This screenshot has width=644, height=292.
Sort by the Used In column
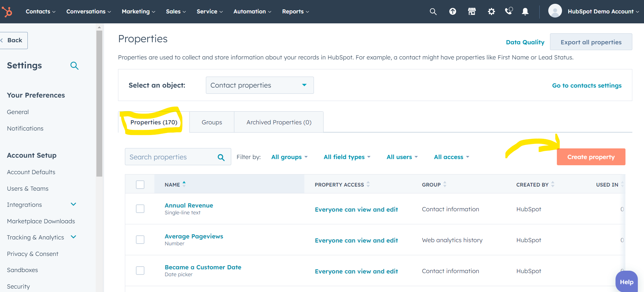coord(622,184)
